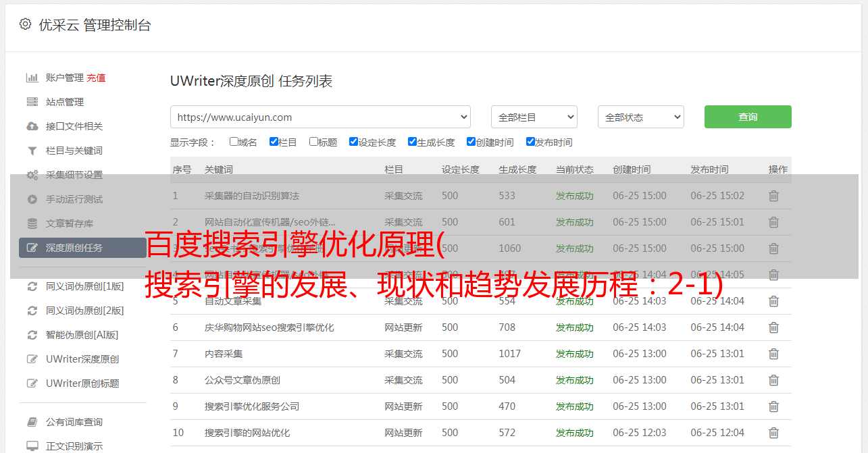Expand the 全部栏目 dropdown
This screenshot has width=868, height=453.
(534, 117)
